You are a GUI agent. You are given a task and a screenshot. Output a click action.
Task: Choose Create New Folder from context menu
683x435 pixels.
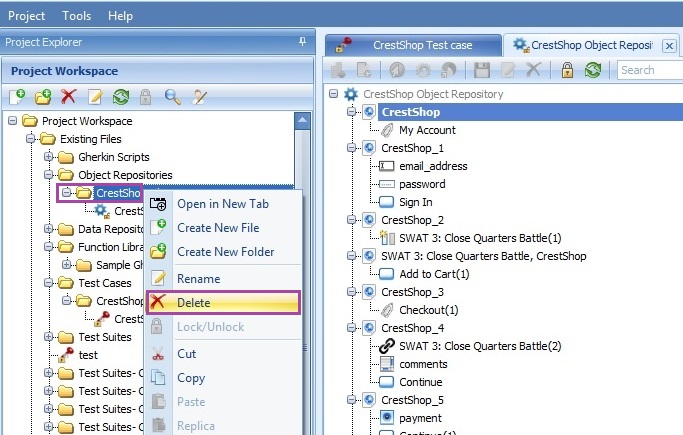tap(223, 252)
